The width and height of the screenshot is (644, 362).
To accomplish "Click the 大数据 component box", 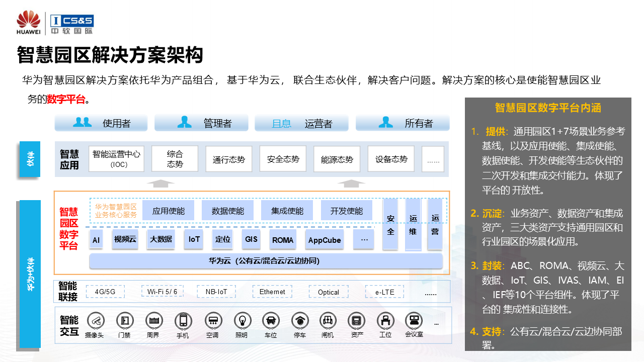I will (x=160, y=239).
